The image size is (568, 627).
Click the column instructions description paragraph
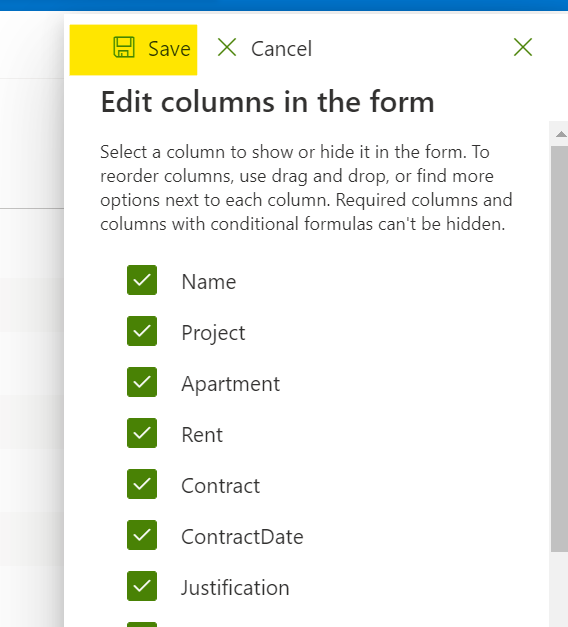pyautogui.click(x=306, y=188)
